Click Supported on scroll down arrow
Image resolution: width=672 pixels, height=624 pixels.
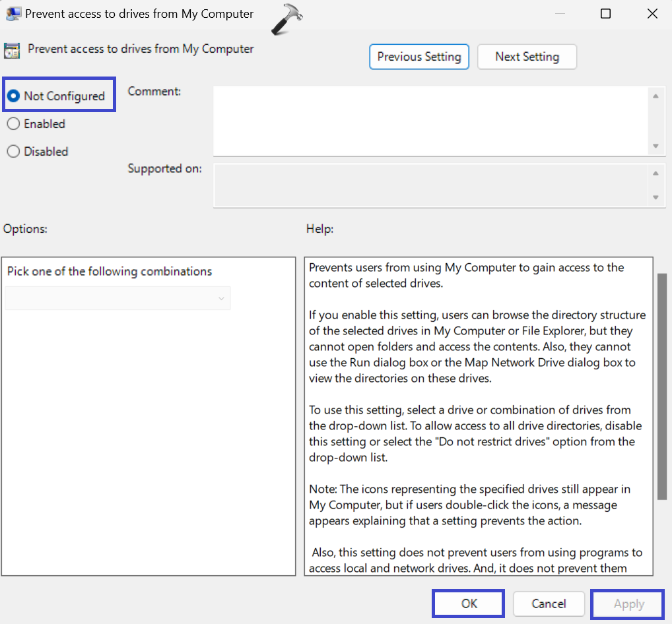point(655,197)
